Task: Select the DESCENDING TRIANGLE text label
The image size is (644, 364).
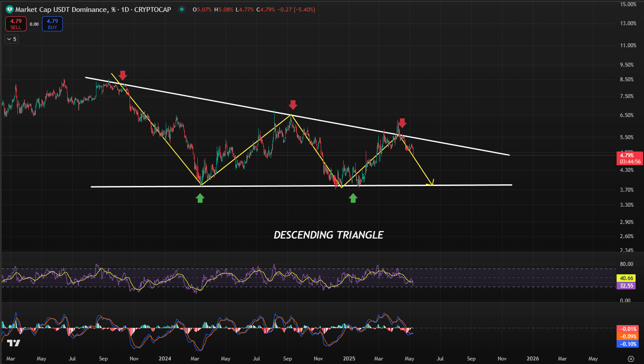Action: (328, 235)
